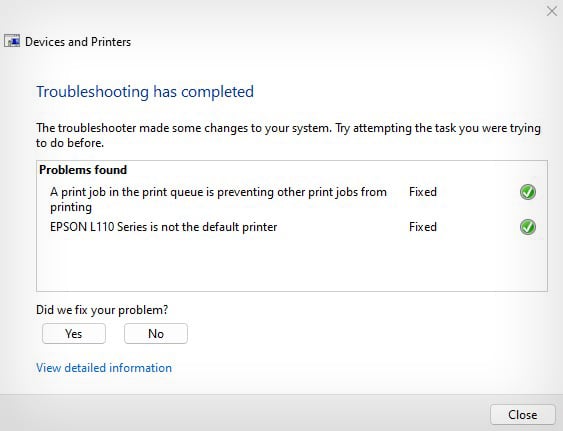The image size is (563, 431).
Task: Answer Yes to problem fixed question
Action: (x=74, y=334)
